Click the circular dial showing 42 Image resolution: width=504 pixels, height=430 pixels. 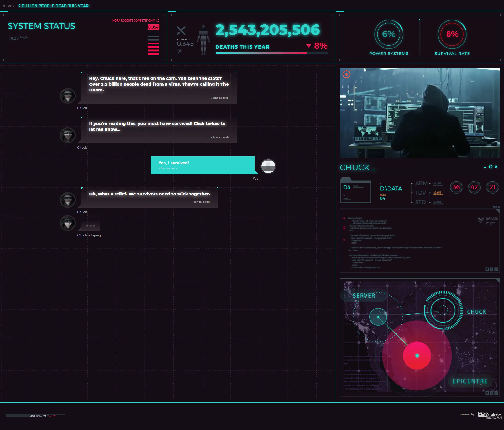[474, 187]
